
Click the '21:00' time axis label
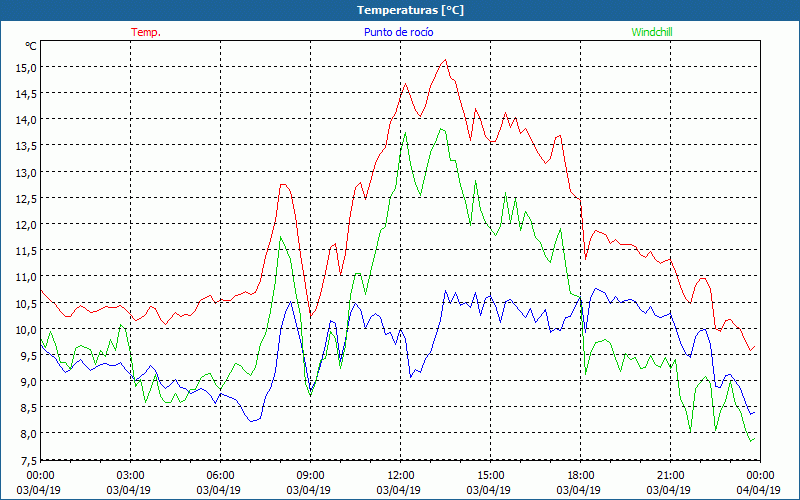click(x=670, y=476)
